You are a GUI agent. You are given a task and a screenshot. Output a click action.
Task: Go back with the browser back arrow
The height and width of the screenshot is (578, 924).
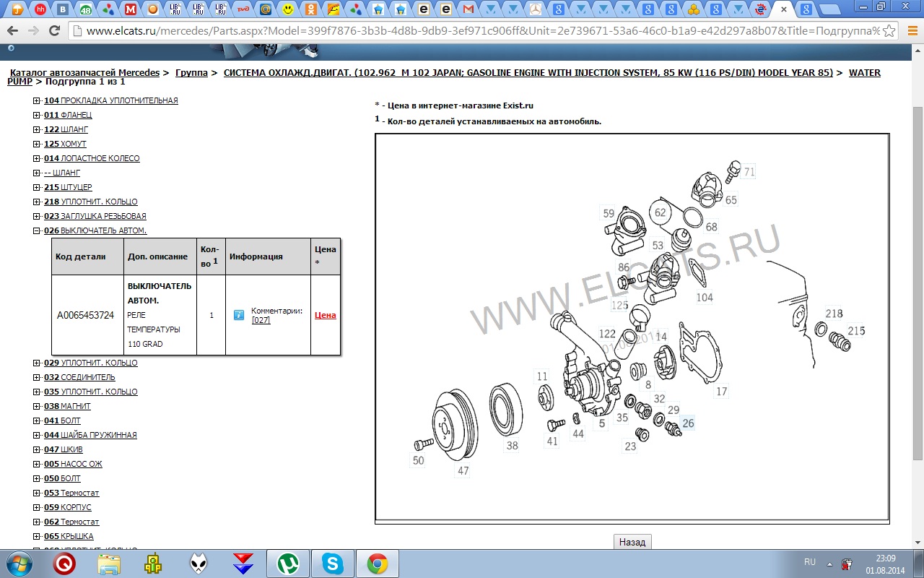[x=13, y=31]
